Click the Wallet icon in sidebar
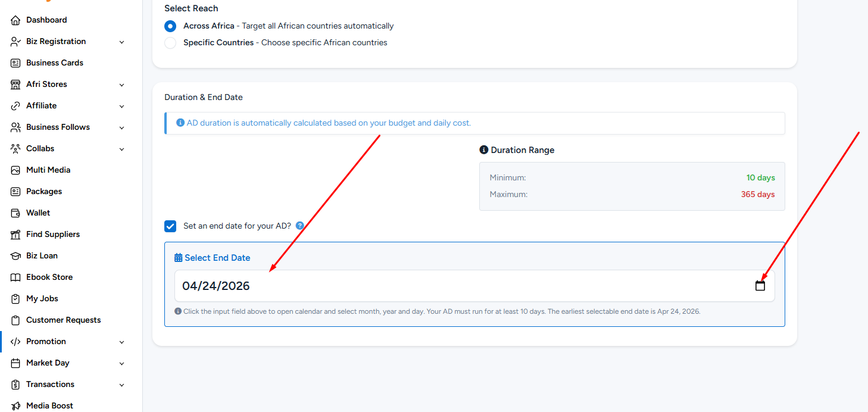The image size is (868, 412). (x=15, y=213)
